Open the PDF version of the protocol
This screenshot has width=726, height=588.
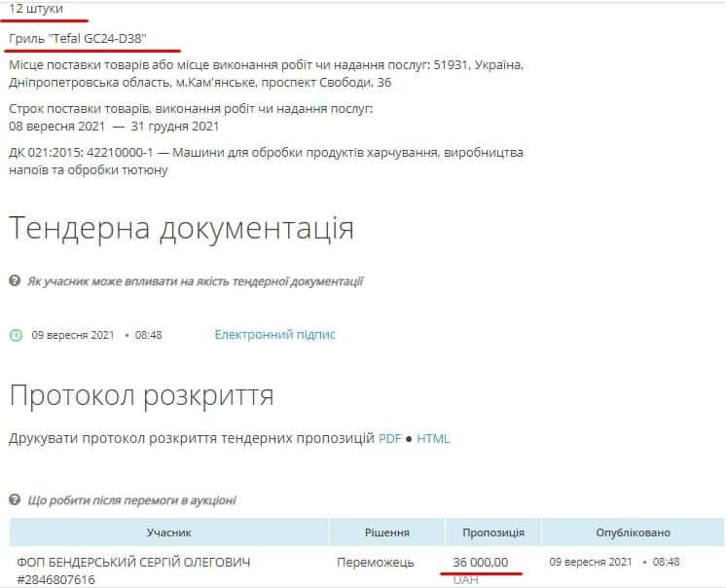click(x=389, y=439)
